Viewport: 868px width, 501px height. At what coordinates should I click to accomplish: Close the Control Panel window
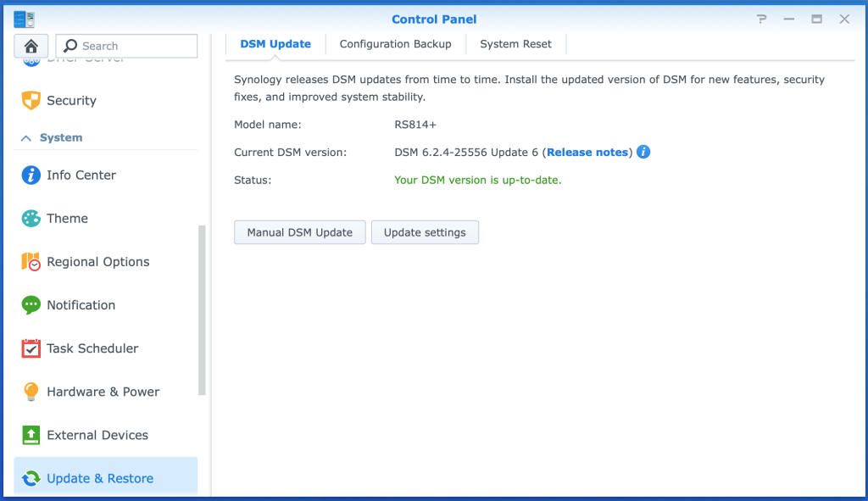tap(844, 19)
